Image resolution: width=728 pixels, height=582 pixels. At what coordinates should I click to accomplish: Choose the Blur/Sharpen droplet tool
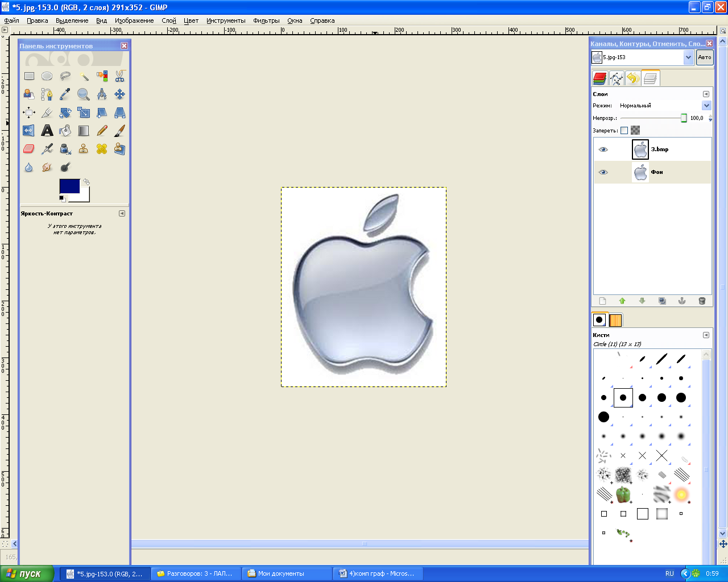point(29,167)
